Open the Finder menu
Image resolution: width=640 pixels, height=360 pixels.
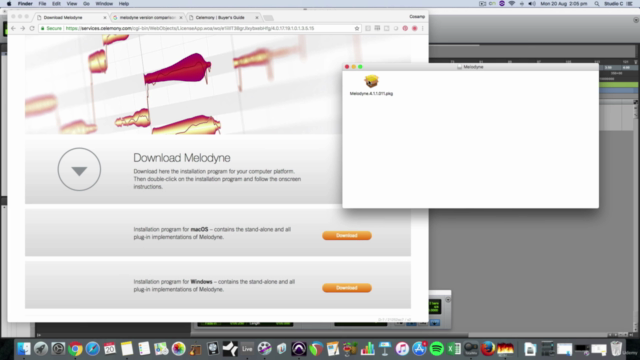point(25,4)
